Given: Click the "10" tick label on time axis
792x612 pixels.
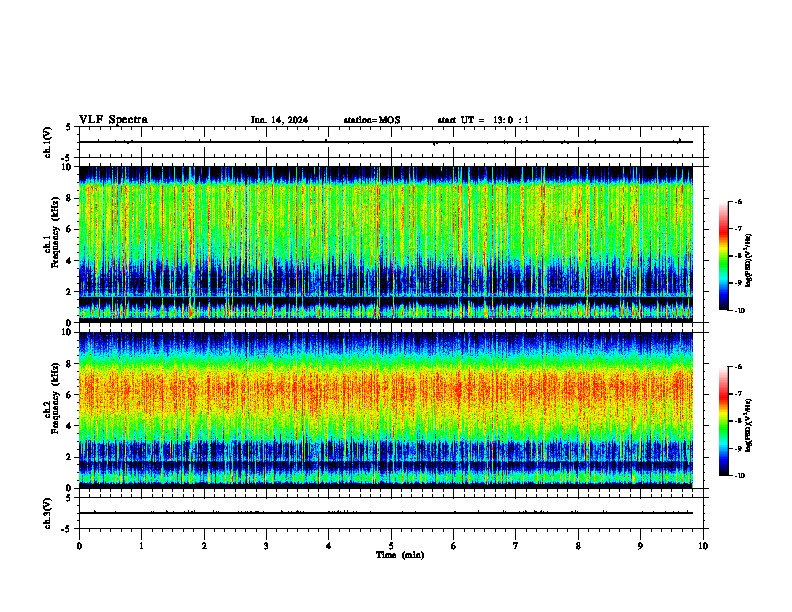Looking at the screenshot, I should 703,546.
